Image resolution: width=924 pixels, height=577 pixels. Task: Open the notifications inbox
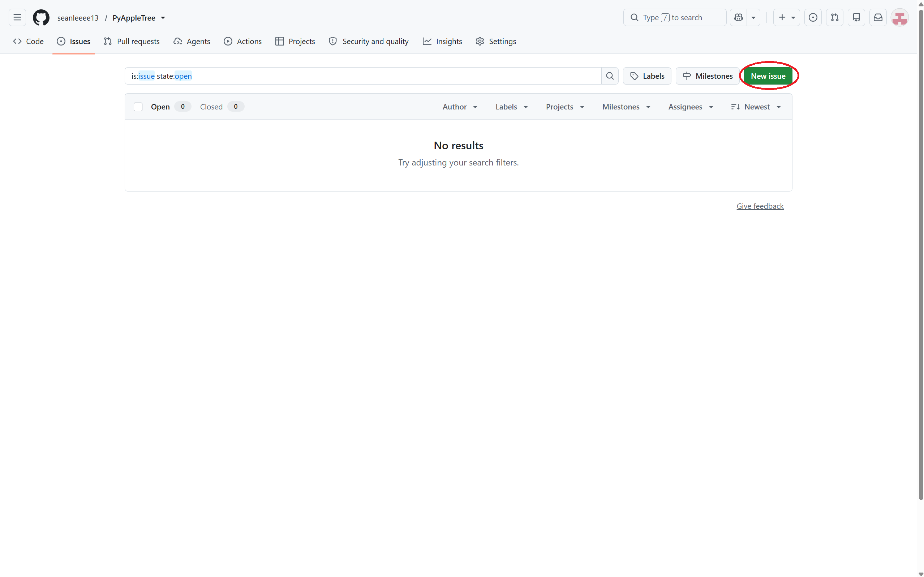tap(878, 18)
